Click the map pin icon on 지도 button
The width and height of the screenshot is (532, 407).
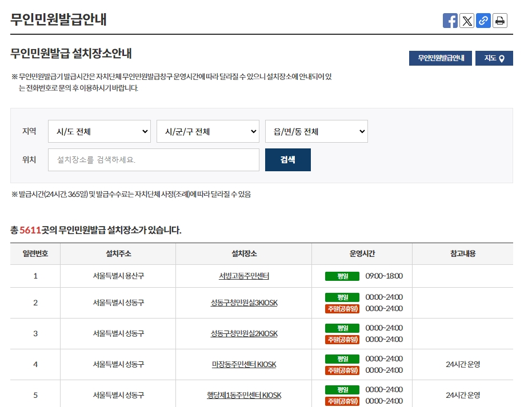pos(503,58)
